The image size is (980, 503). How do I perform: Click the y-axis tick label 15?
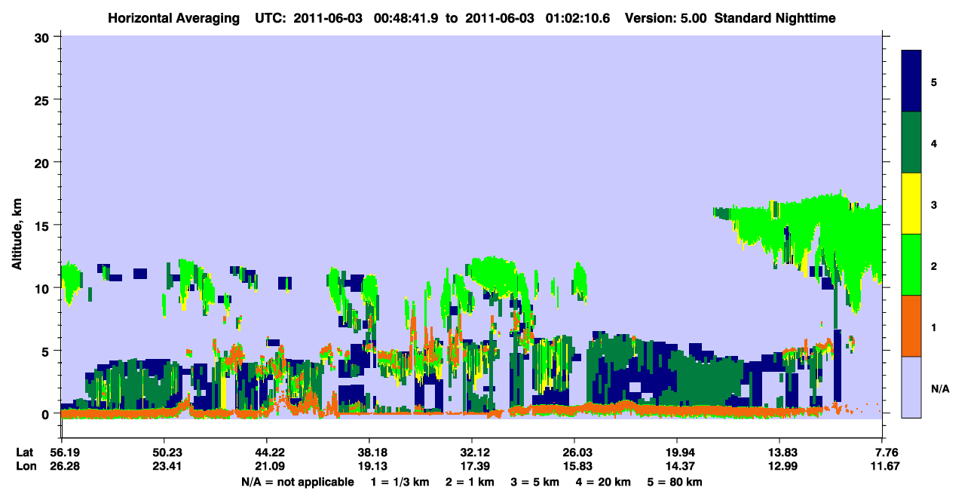[x=44, y=225]
